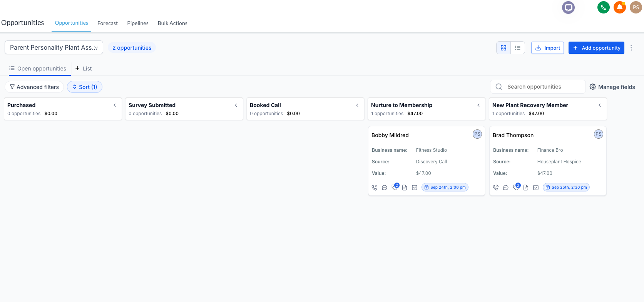The width and height of the screenshot is (644, 302).
Task: Open messages icon on Bobby Mildred card
Action: [x=385, y=188]
